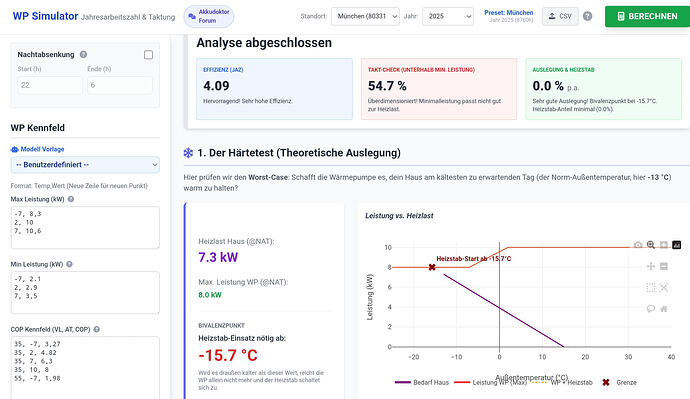Click into the Min Leistung (kW) text area
Image resolution: width=690 pixels, height=399 pixels.
(x=85, y=293)
